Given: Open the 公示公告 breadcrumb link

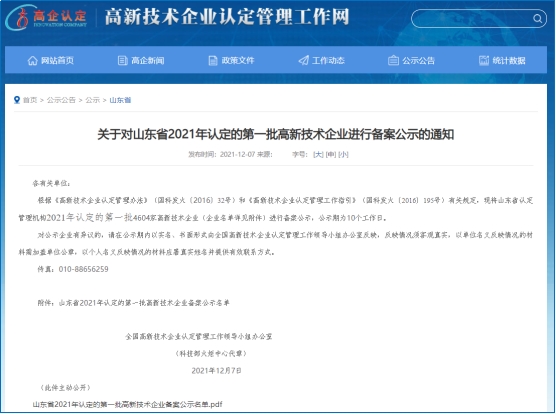Looking at the screenshot, I should [61, 100].
